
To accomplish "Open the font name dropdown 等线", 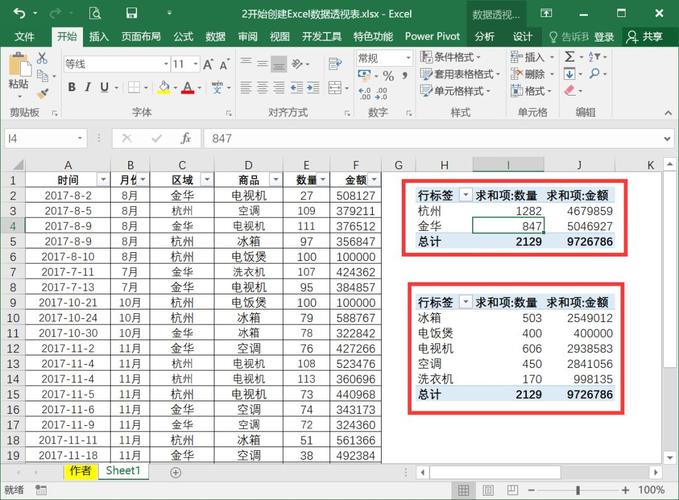I will (x=166, y=65).
